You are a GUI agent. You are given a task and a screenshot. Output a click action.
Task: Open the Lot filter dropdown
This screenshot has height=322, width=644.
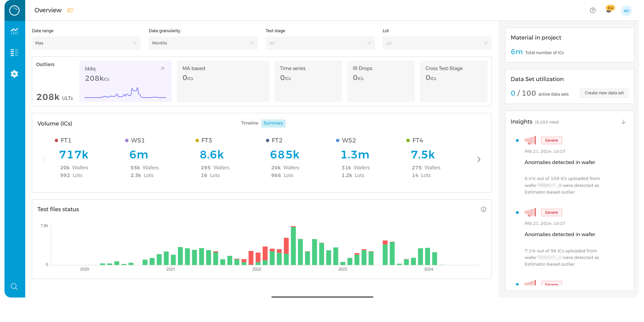tap(437, 43)
